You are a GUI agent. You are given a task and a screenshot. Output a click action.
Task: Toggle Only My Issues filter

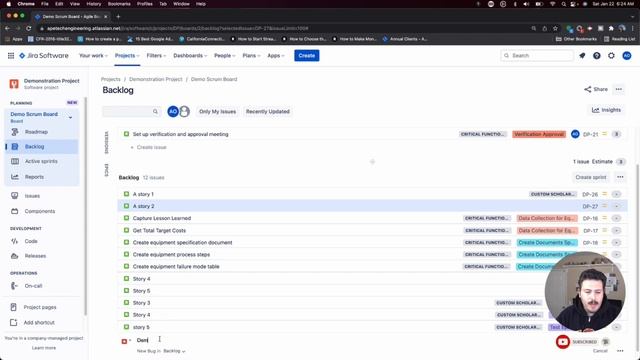(218, 111)
